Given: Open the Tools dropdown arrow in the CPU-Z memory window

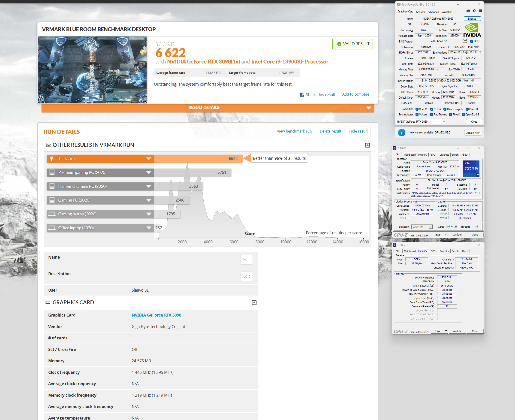Looking at the screenshot, I should [446, 331].
